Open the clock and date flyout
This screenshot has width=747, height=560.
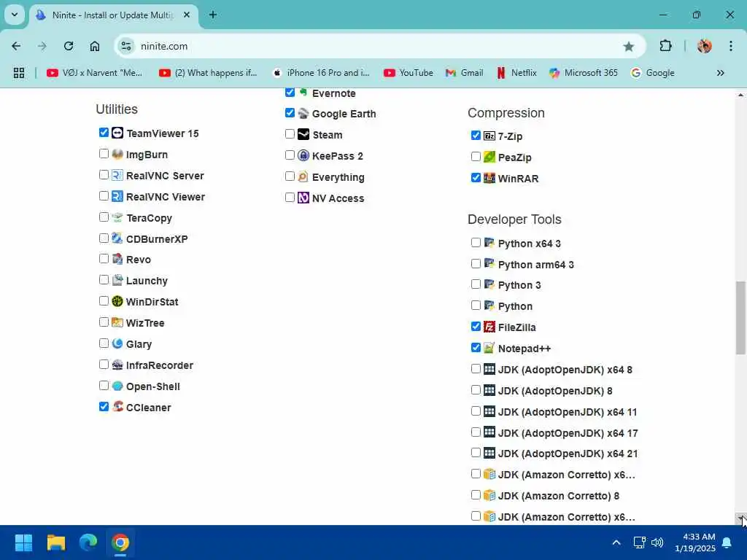[694, 542]
